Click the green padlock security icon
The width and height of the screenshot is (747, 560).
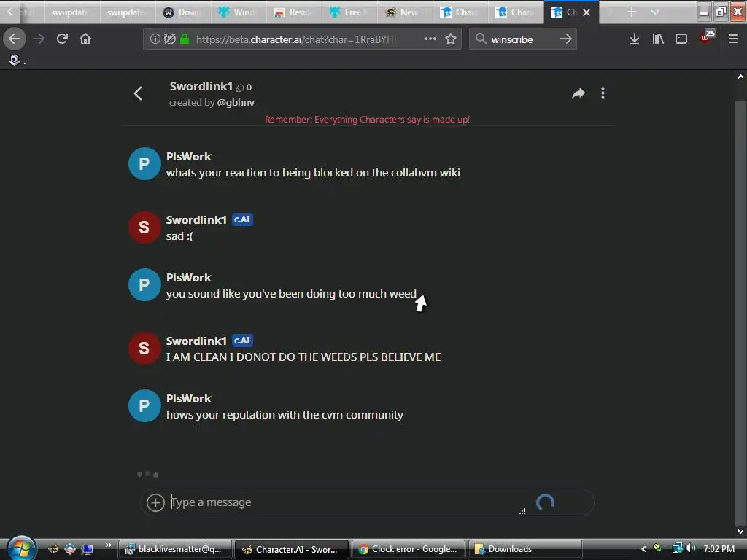click(185, 39)
